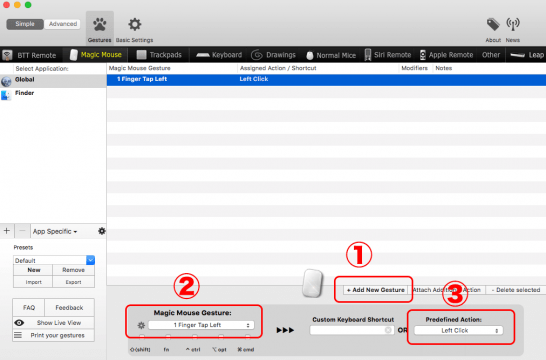This screenshot has height=360, width=546.
Task: Open app list settings gear
Action: coord(102,231)
